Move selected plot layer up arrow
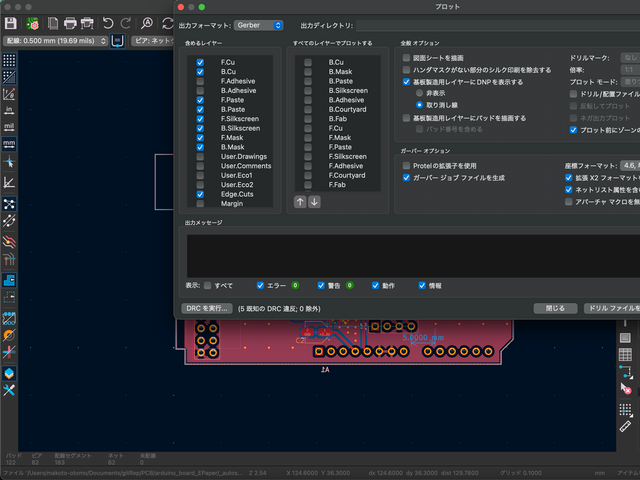 [299, 201]
